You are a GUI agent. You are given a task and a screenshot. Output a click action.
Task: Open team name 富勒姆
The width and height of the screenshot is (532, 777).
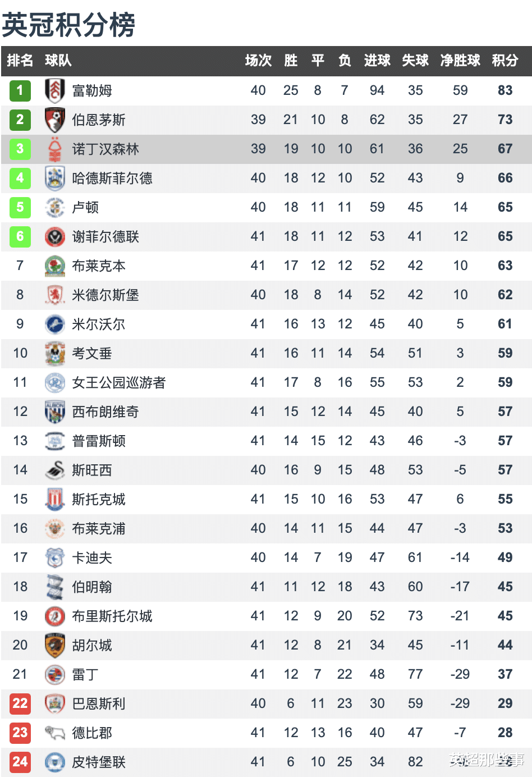pyautogui.click(x=92, y=90)
